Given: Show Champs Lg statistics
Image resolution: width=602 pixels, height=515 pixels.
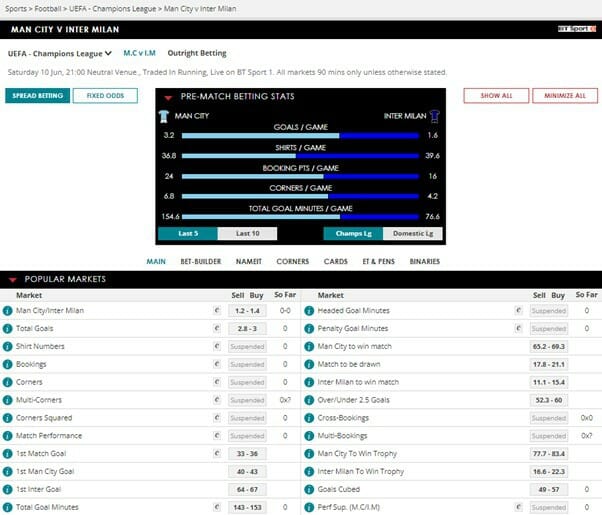Looking at the screenshot, I should (353, 233).
